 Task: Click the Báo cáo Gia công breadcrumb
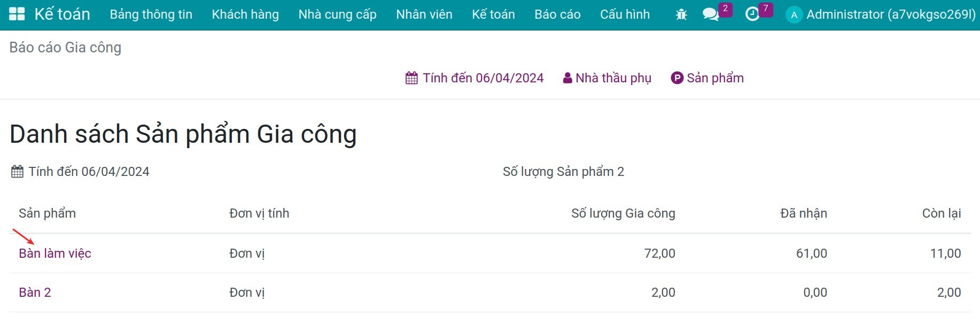[65, 47]
